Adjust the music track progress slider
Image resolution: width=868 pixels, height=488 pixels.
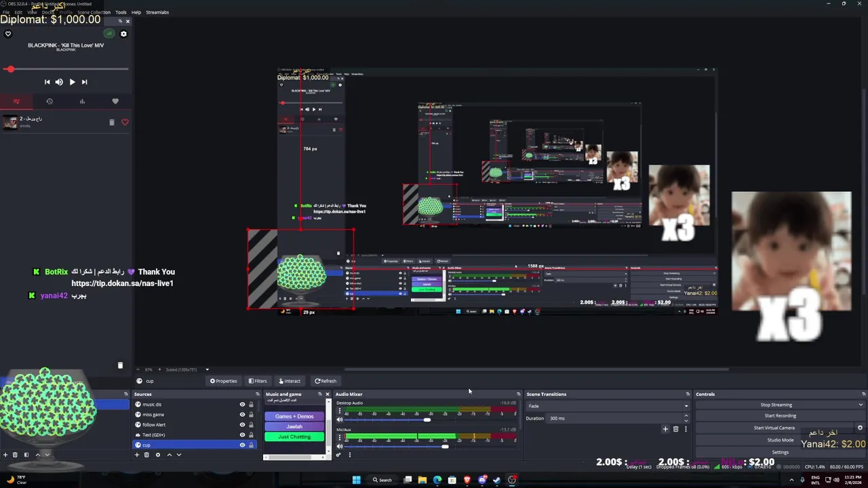[66, 69]
